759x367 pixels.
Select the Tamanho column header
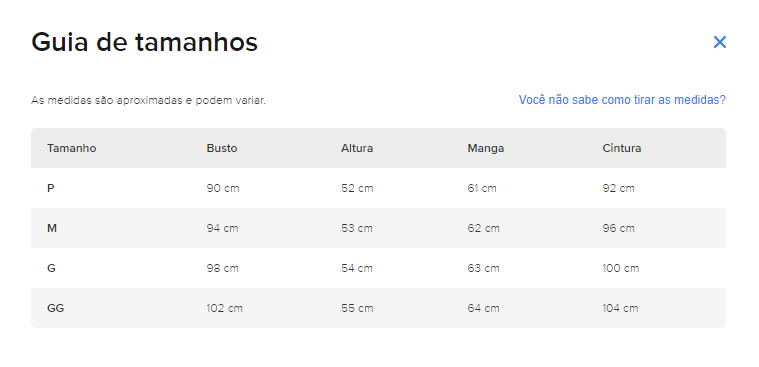pyautogui.click(x=72, y=148)
